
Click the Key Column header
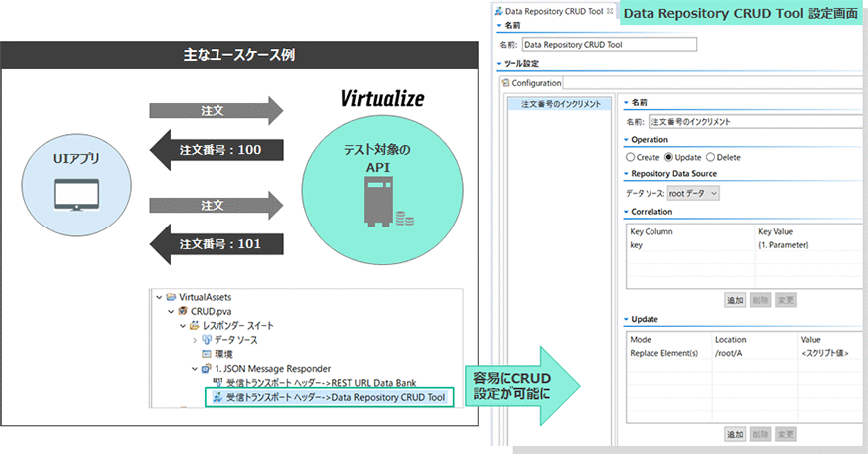click(651, 231)
